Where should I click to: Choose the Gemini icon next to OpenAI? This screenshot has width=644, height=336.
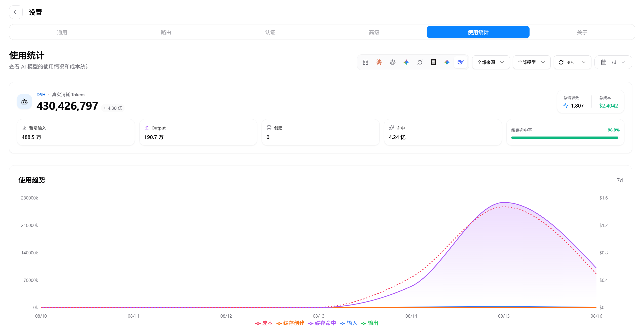(406, 62)
